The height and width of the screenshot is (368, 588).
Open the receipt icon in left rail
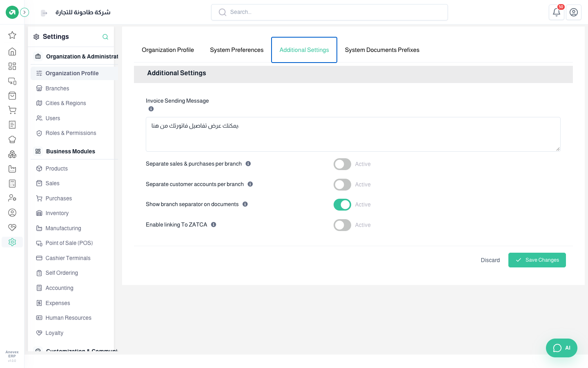coord(12,125)
